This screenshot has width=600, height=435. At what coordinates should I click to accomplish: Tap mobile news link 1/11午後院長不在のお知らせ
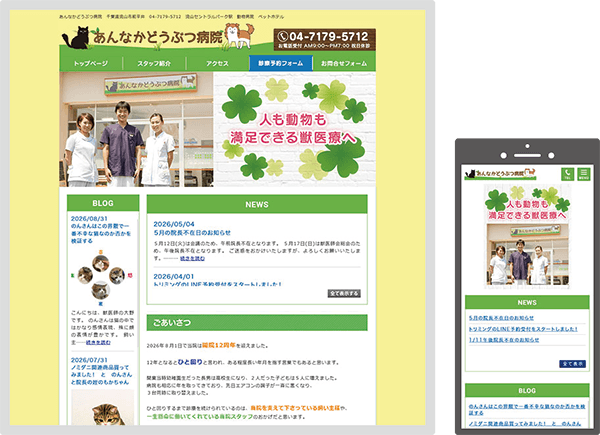pos(504,340)
